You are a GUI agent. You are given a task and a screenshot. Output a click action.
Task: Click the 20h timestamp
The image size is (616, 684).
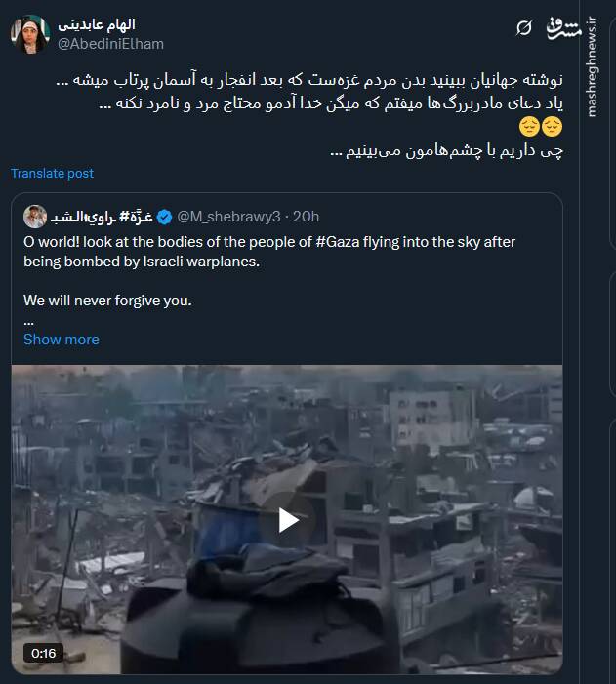coord(307,217)
